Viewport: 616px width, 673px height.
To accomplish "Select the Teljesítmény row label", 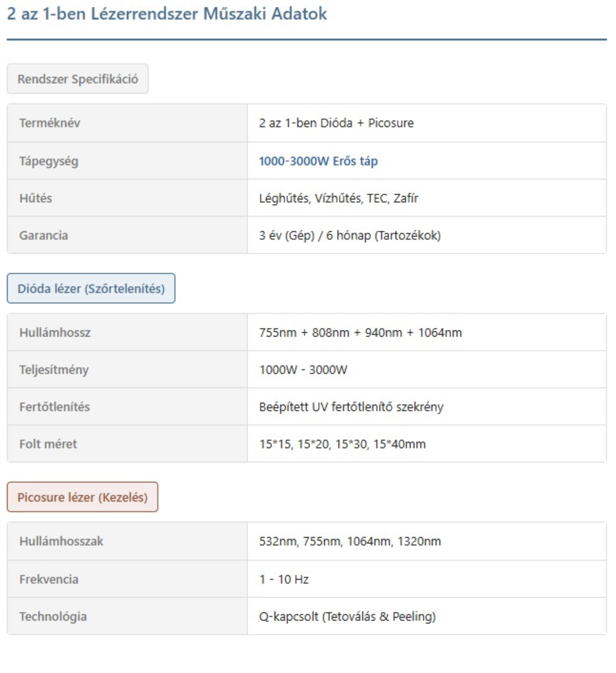I will click(x=127, y=370).
